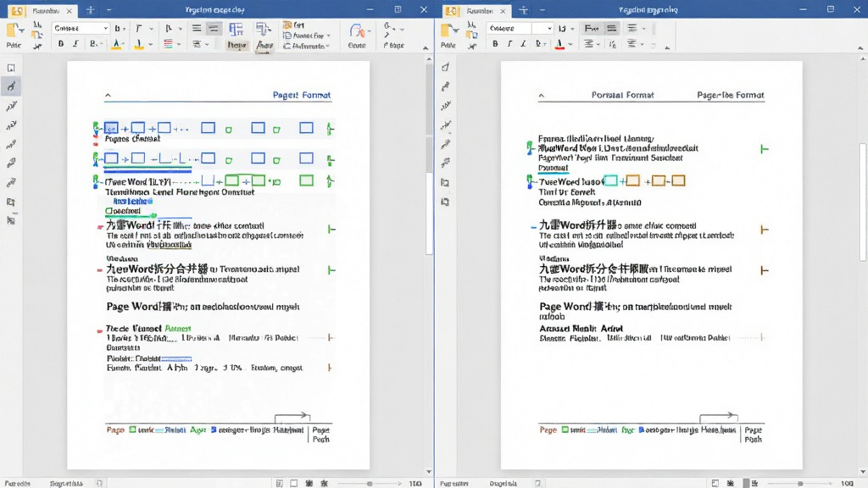Toggle the highlighted align button in right window top row

pos(612,28)
